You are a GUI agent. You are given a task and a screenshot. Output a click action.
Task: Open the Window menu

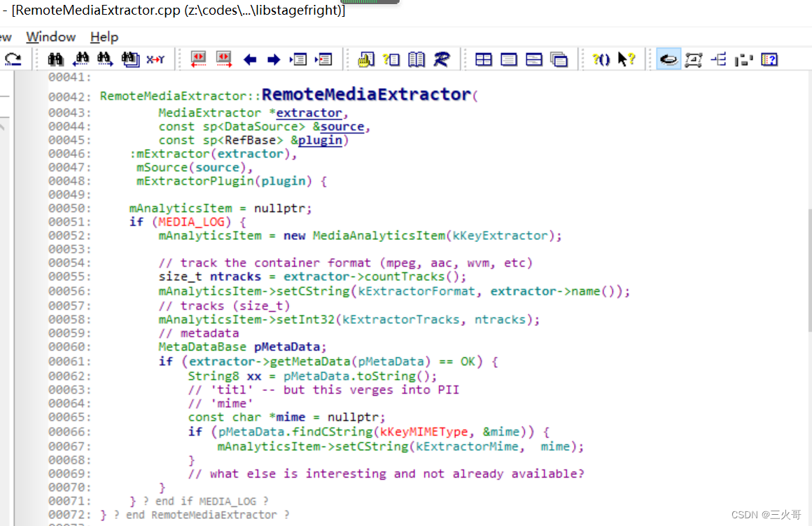point(50,37)
